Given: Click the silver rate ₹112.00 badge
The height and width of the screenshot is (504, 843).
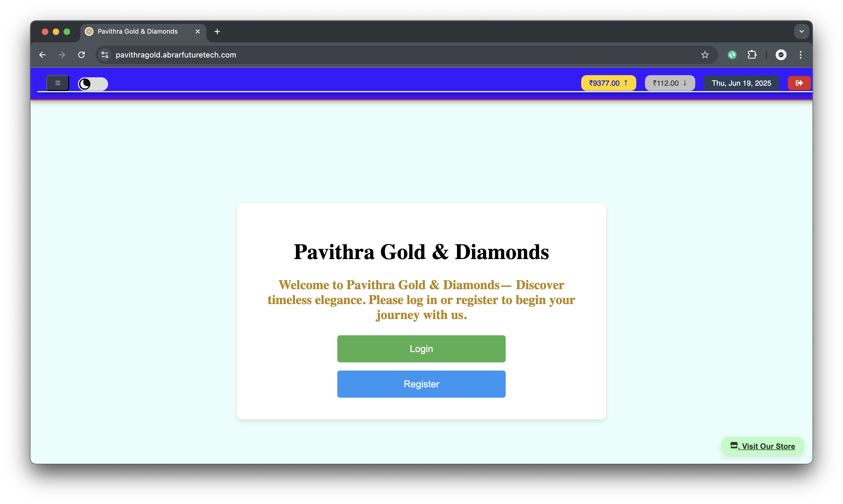Looking at the screenshot, I should pos(670,83).
